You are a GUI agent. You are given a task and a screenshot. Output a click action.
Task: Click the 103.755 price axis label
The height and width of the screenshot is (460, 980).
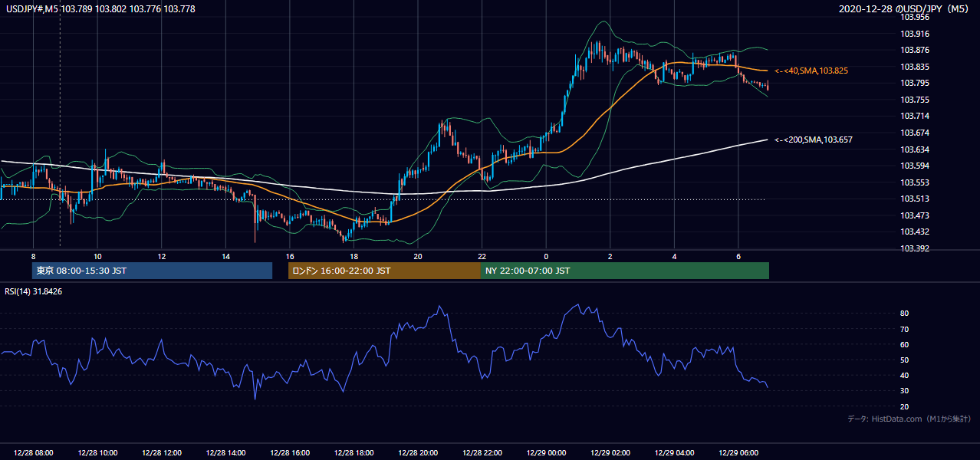click(x=913, y=100)
